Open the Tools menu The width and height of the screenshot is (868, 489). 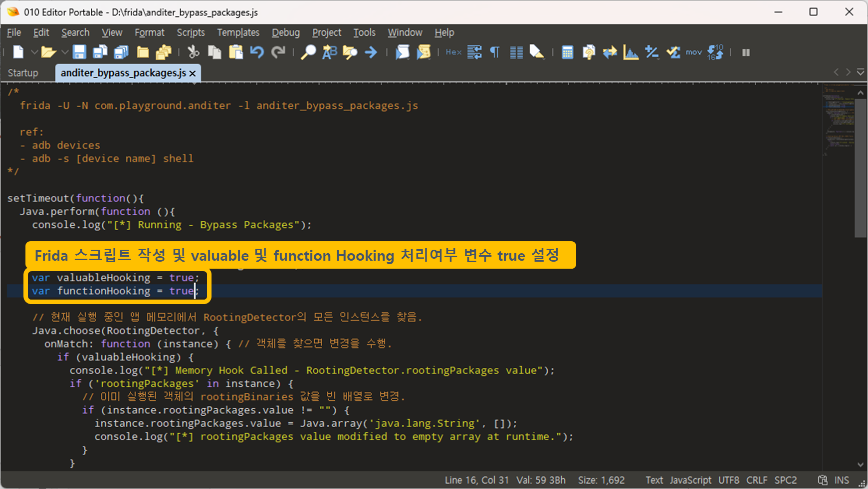364,32
